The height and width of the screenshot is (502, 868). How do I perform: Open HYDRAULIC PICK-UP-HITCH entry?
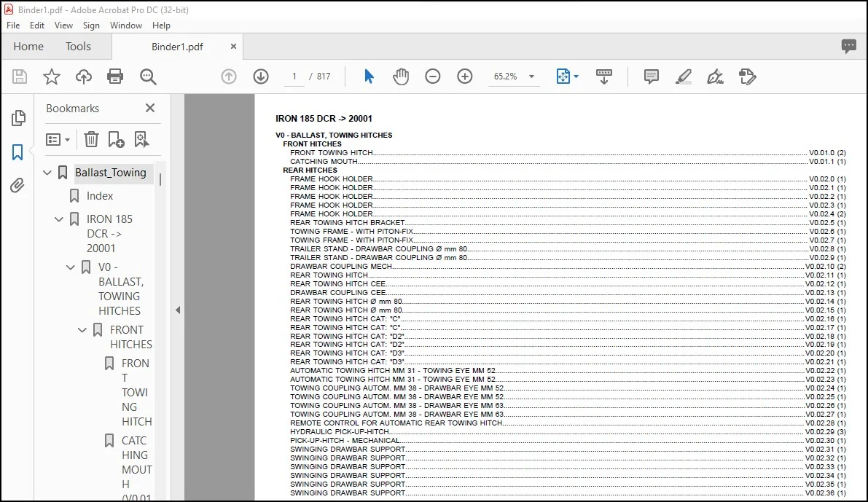(568, 432)
